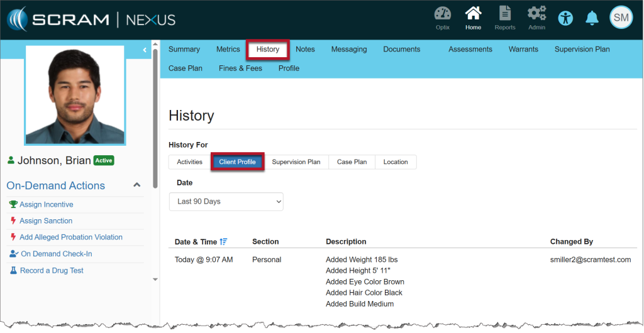Open notifications bell
The height and width of the screenshot is (333, 644).
pyautogui.click(x=592, y=18)
